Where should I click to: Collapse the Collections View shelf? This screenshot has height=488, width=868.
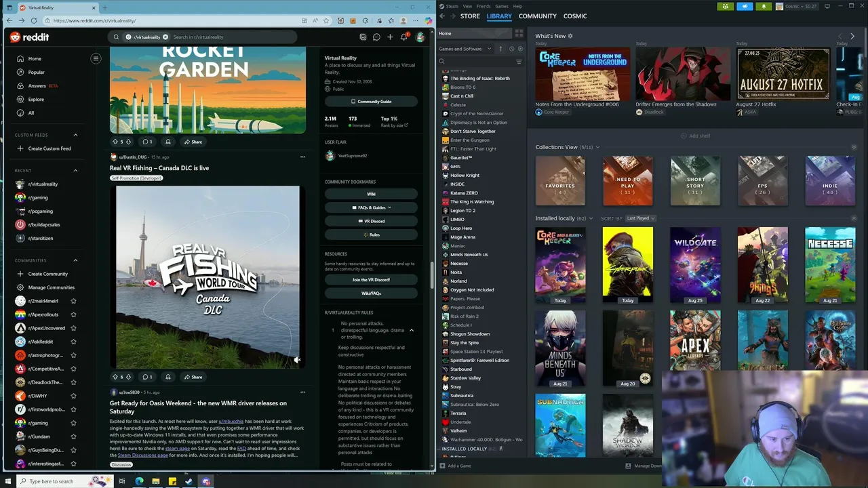(854, 147)
